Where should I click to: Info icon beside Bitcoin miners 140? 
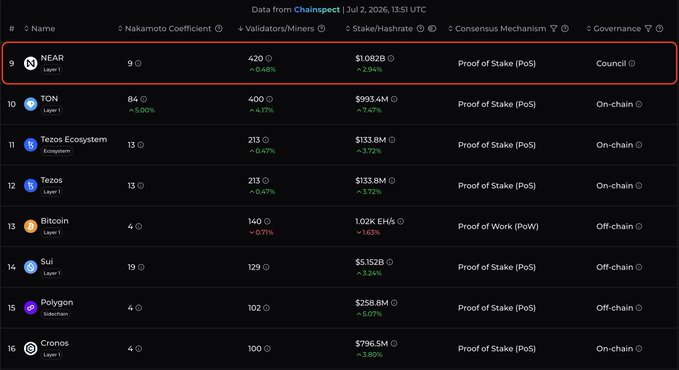click(x=267, y=221)
